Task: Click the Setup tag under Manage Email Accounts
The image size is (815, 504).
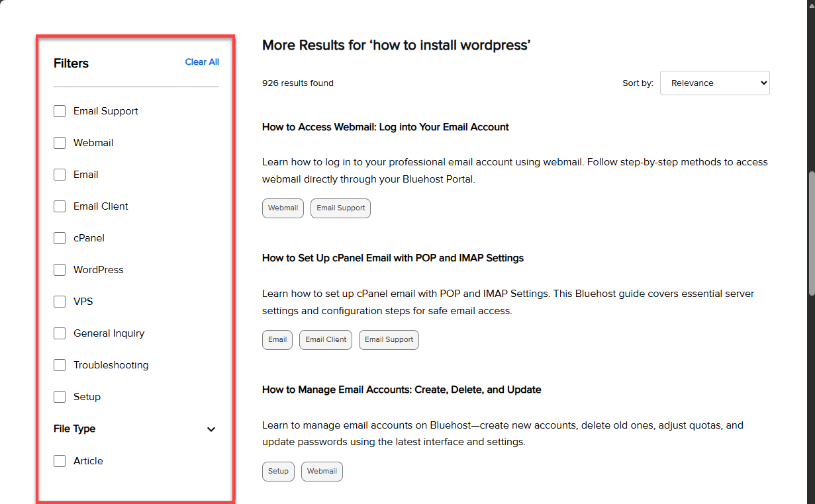Action: coord(278,472)
